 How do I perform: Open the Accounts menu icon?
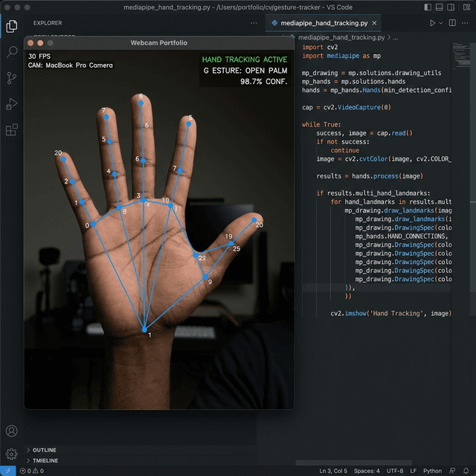[x=12, y=431]
